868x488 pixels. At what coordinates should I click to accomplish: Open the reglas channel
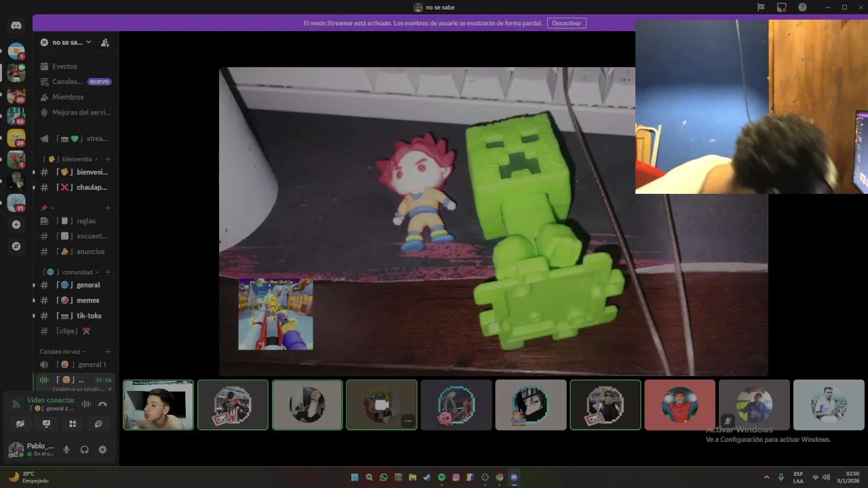75,221
